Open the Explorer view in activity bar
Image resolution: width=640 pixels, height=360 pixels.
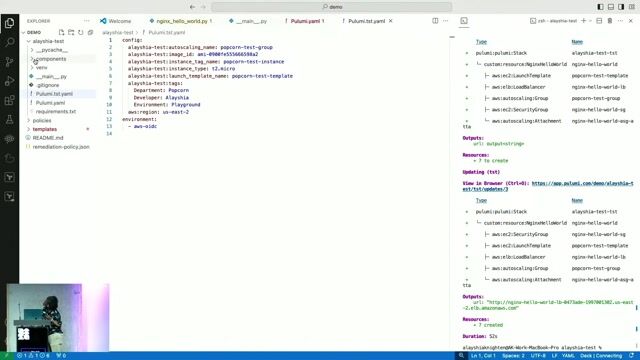[9, 23]
